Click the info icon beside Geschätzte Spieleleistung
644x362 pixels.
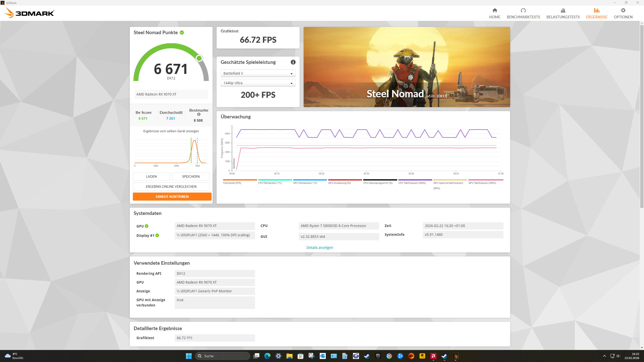293,62
